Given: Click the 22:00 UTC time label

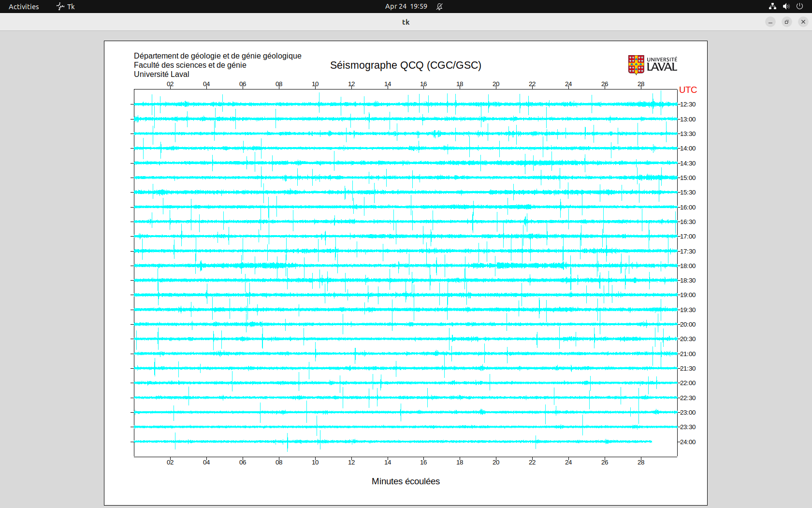Looking at the screenshot, I should (x=688, y=383).
